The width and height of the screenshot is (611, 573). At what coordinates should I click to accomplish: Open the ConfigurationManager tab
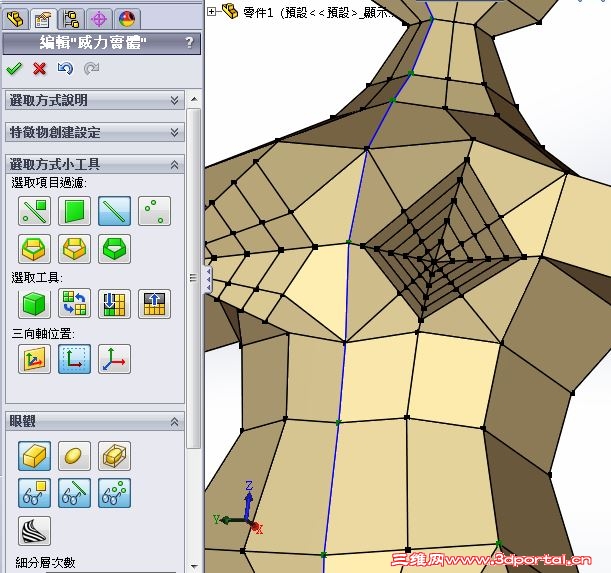tap(71, 19)
